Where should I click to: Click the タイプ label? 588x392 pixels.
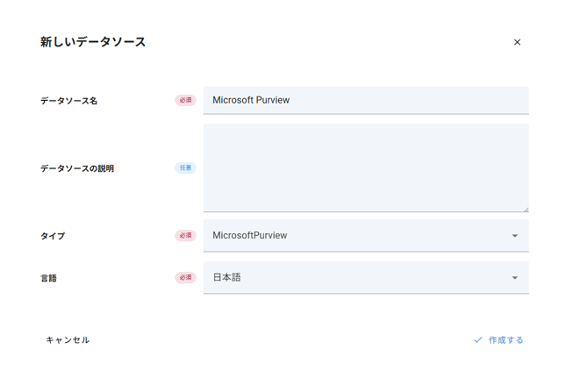coord(53,236)
